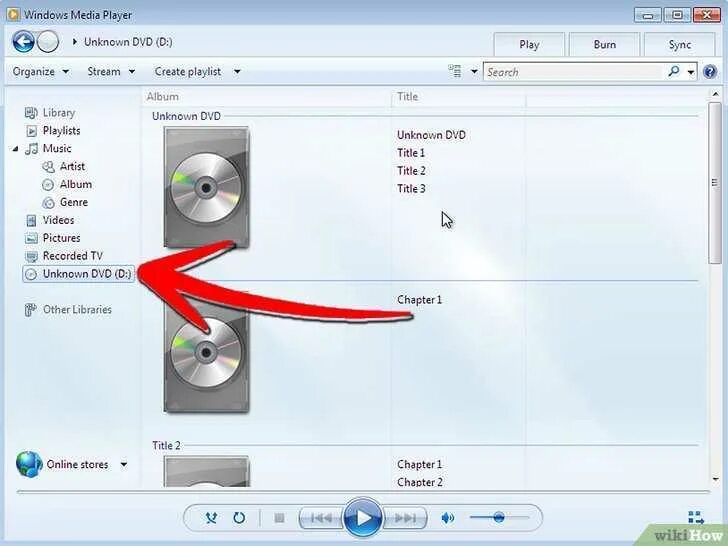Viewport: 728px width, 546px height.
Task: Select the 'Title 1' row
Action: click(x=411, y=153)
